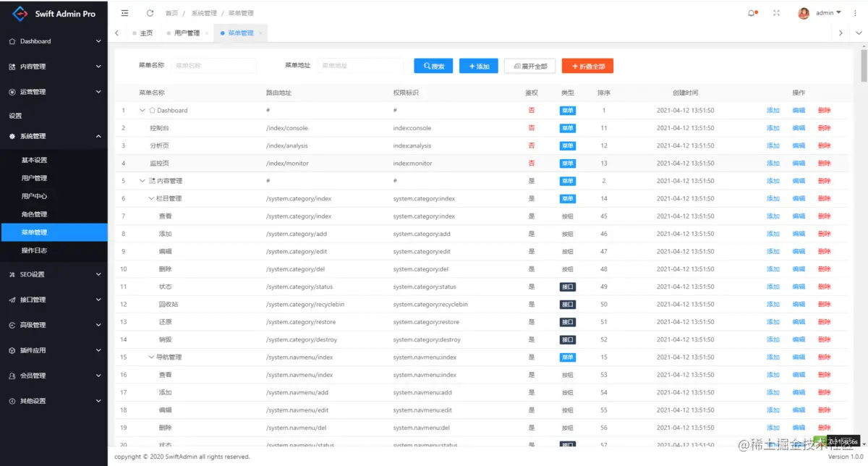Collapse the 栏目管理 tree row
The width and height of the screenshot is (868, 466).
pyautogui.click(x=151, y=198)
